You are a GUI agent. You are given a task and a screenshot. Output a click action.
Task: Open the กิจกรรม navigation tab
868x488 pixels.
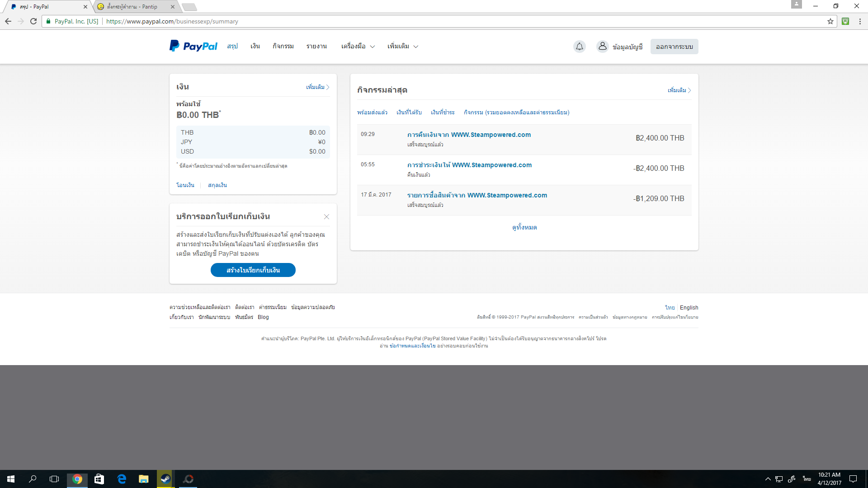[x=283, y=47]
